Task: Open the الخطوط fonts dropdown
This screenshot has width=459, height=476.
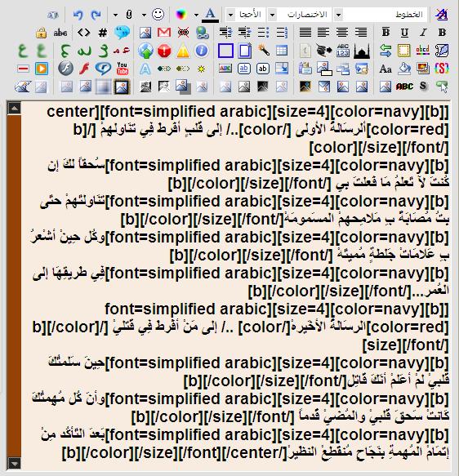Action: tap(381, 15)
